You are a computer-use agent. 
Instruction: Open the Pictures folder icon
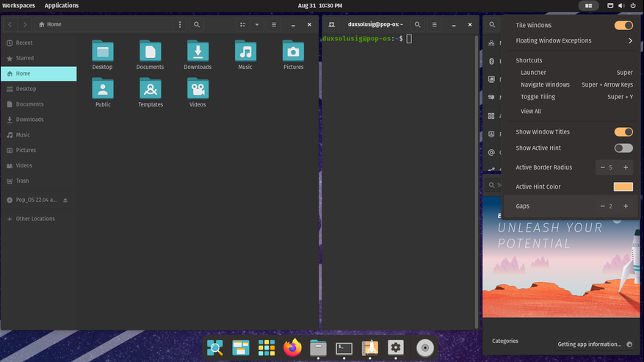click(293, 53)
